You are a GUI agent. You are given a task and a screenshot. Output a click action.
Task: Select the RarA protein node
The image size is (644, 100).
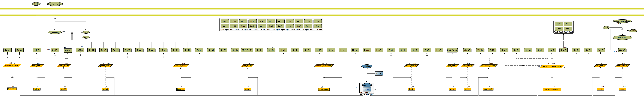(19, 50)
